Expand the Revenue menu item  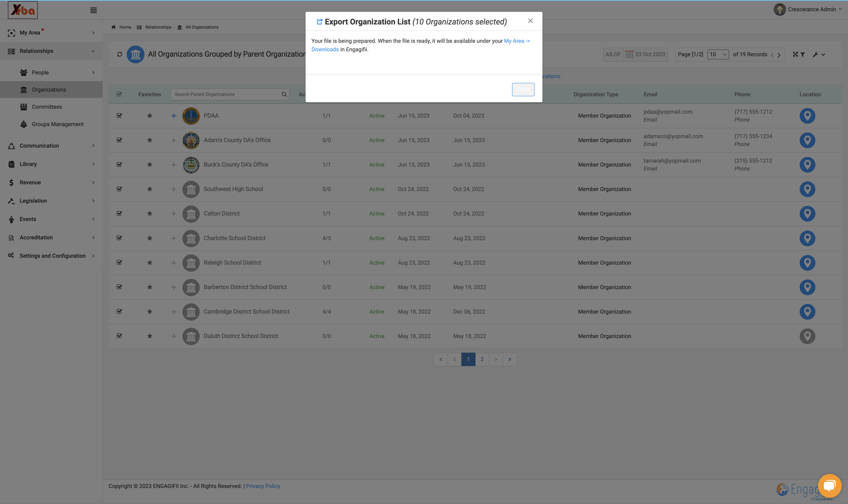tap(51, 182)
